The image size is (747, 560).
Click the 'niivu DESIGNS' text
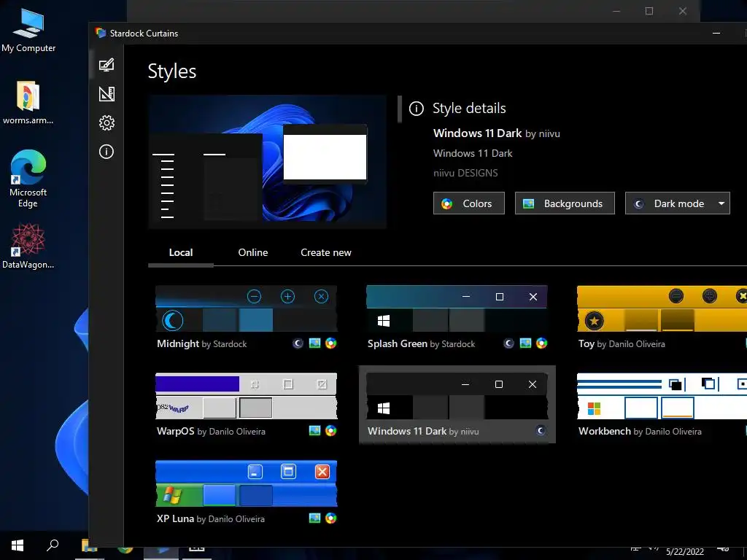[465, 173]
